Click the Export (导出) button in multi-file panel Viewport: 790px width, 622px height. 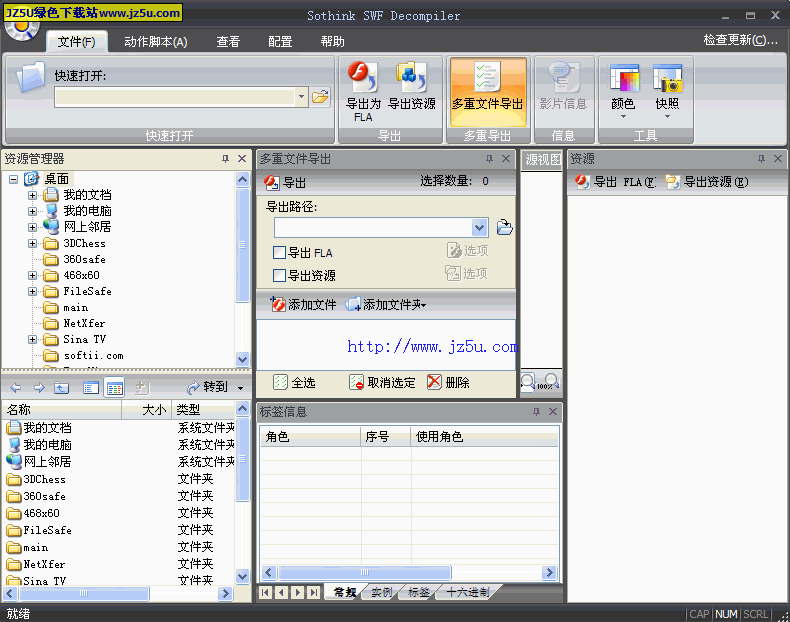286,182
